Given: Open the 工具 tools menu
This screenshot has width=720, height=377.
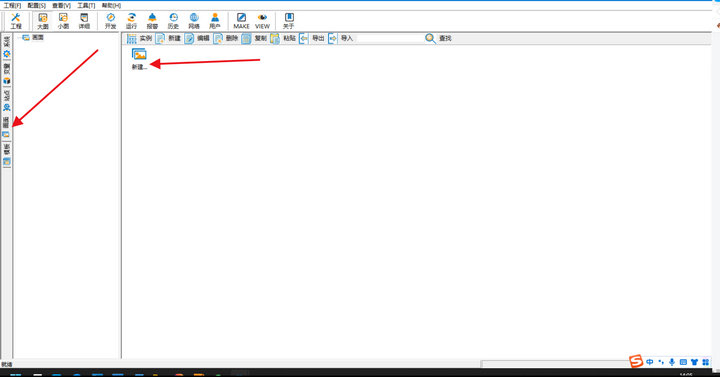Looking at the screenshot, I should pos(86,6).
